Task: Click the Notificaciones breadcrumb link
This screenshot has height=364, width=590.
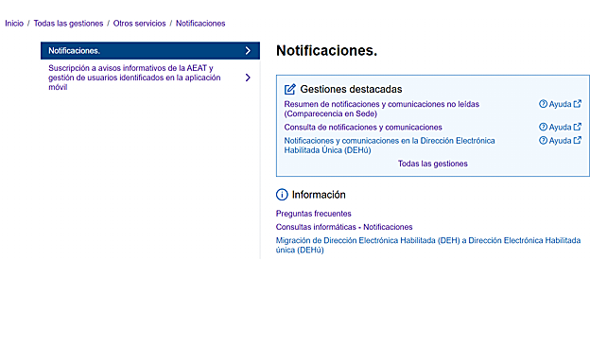Action: pyautogui.click(x=200, y=24)
